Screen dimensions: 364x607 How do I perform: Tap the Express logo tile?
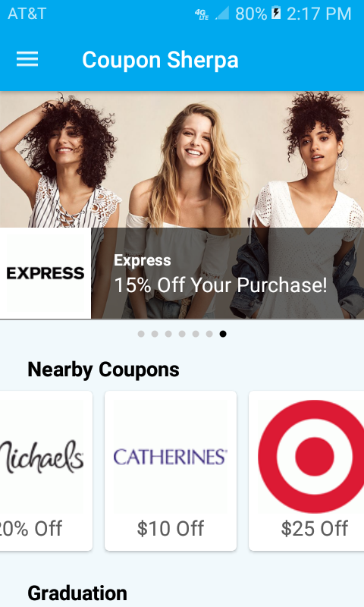point(45,273)
